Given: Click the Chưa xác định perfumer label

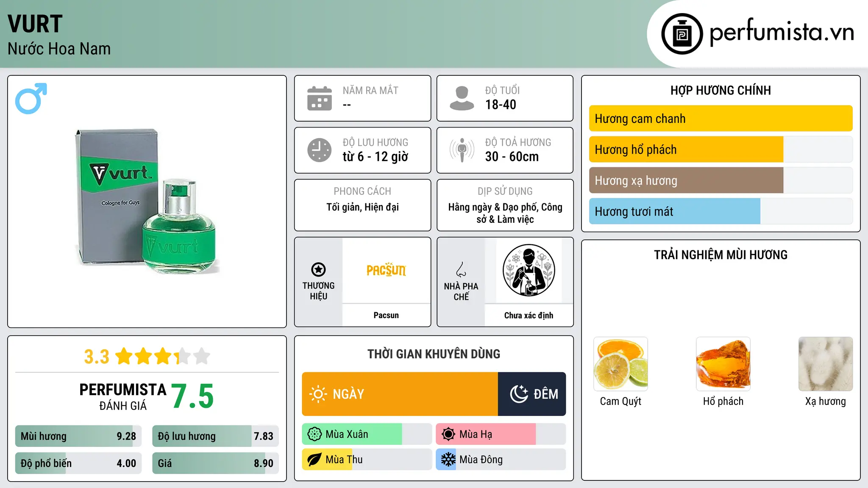Looking at the screenshot, I should tap(529, 315).
